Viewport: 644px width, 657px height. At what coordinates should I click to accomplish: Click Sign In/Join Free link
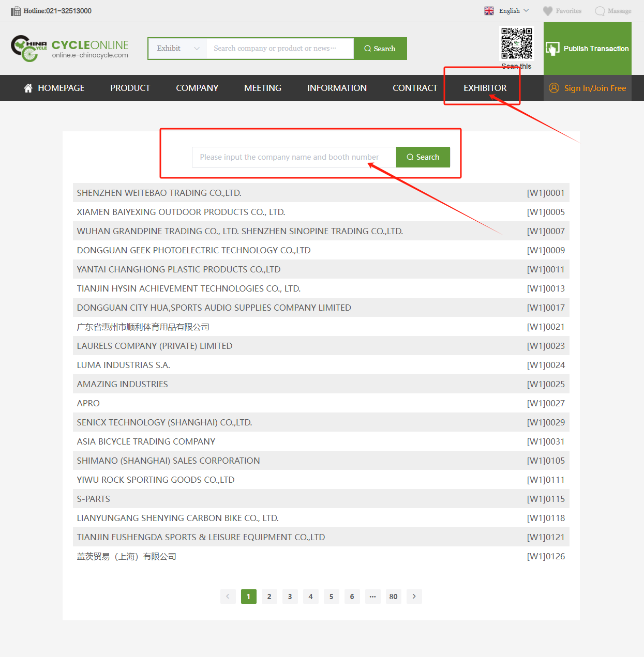tap(595, 88)
